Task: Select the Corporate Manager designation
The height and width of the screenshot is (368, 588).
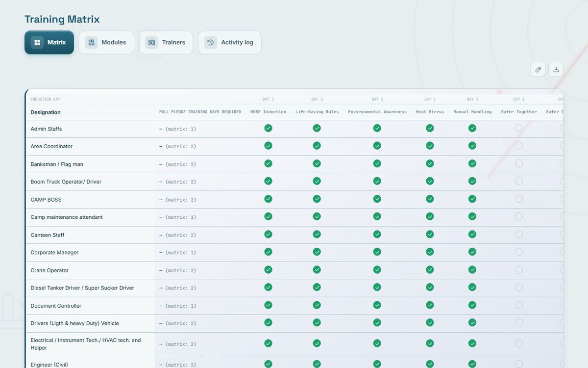Action: pyautogui.click(x=54, y=252)
